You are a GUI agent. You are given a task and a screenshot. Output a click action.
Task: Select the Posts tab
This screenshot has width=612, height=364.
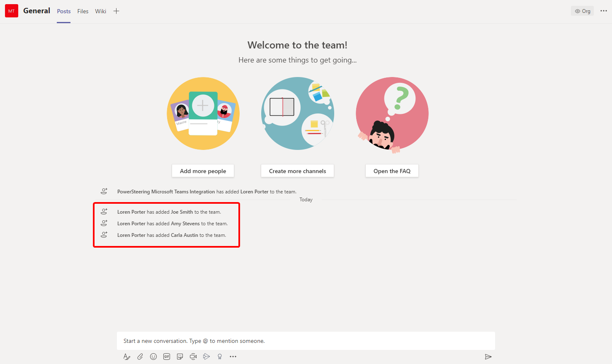click(x=64, y=11)
